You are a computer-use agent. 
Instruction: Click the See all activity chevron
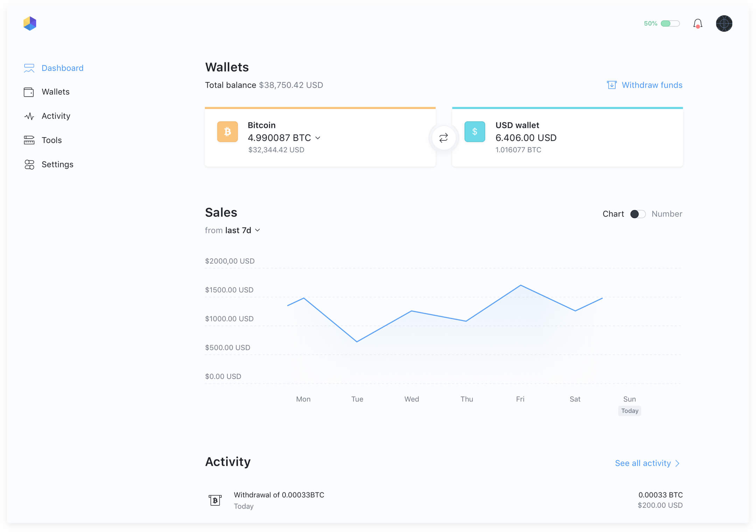click(x=678, y=463)
